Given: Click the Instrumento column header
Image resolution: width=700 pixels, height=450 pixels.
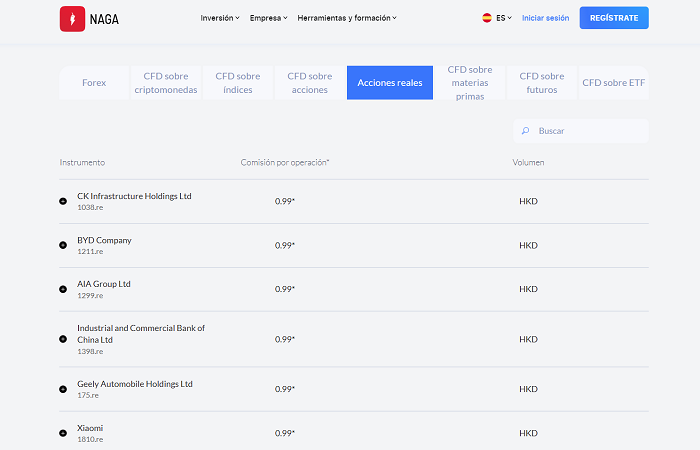Looking at the screenshot, I should [82, 162].
